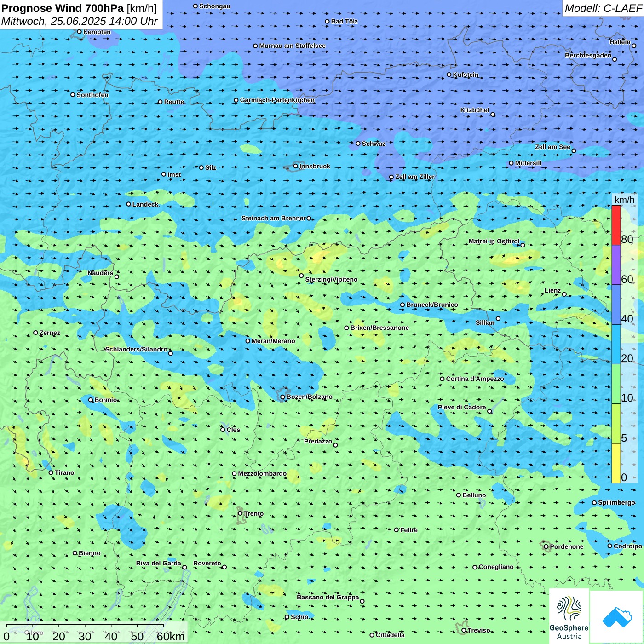Click the 'Mezzolombardo' label
The width and height of the screenshot is (644, 644).
[x=262, y=473]
